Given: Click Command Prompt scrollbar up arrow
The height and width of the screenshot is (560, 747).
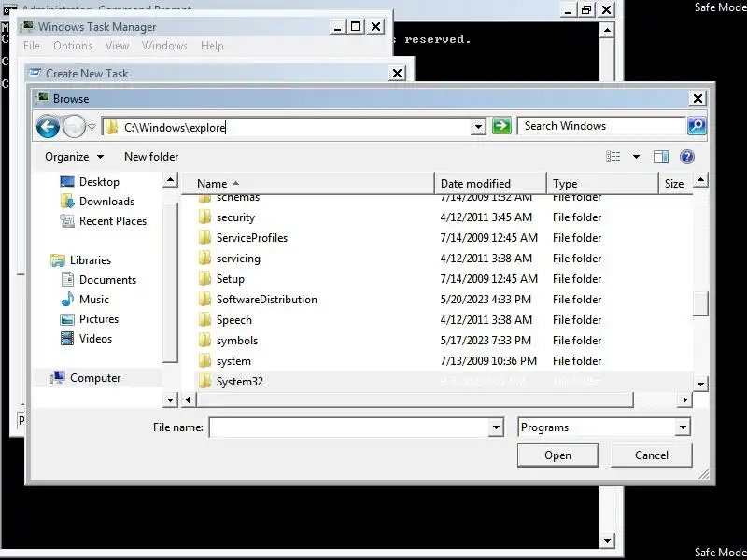Looking at the screenshot, I should pyautogui.click(x=607, y=31).
